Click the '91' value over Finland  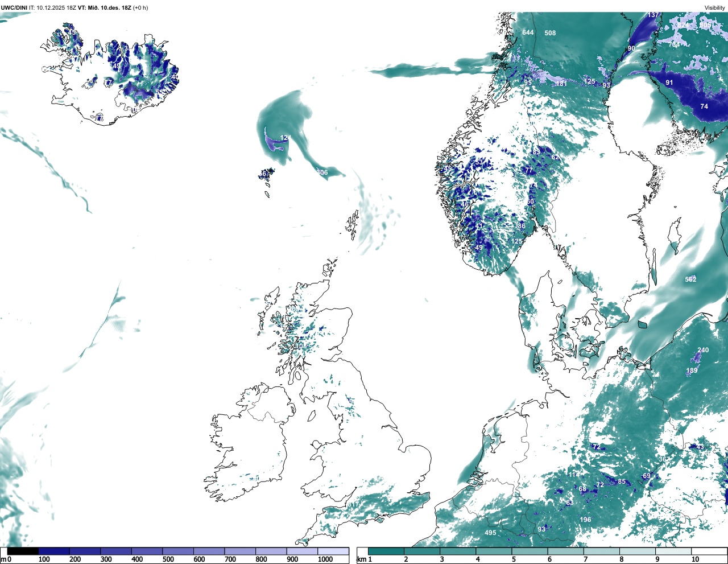669,83
